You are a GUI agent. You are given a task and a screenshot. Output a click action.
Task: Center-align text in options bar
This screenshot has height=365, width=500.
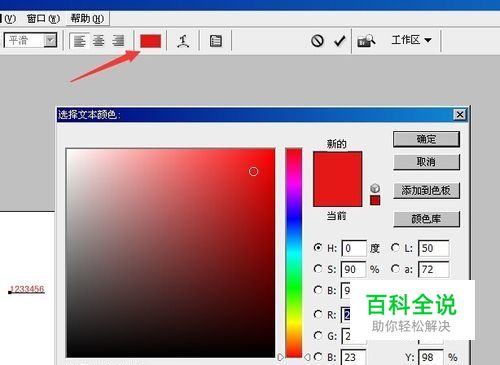[x=99, y=41]
